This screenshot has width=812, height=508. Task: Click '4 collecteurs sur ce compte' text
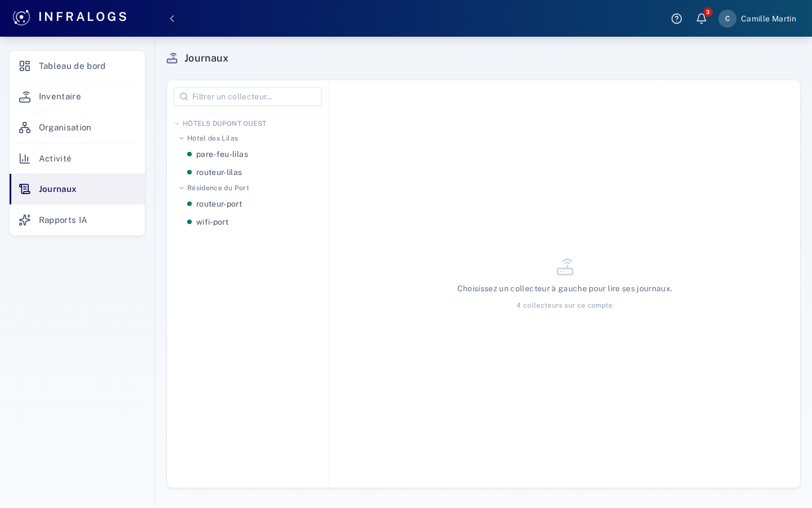tap(564, 305)
